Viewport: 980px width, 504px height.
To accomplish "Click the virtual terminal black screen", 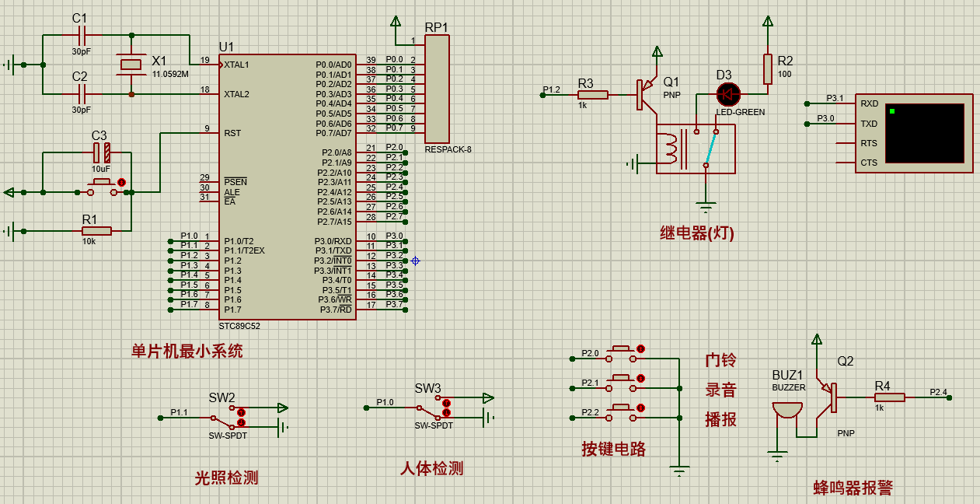I will [925, 132].
